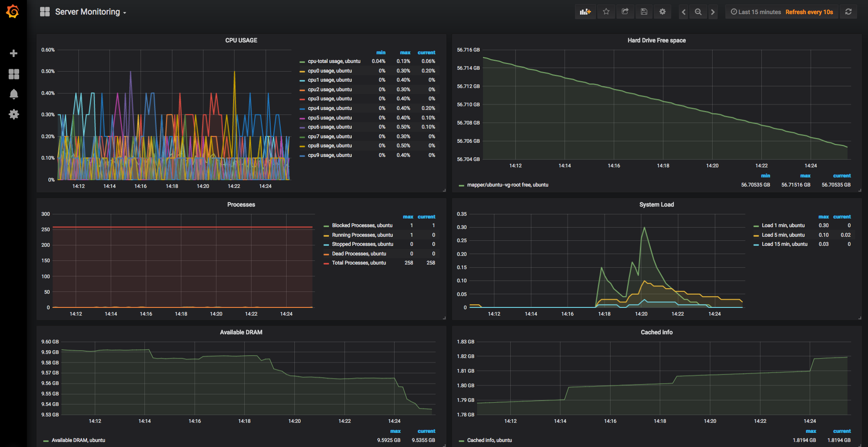
Task: Open System Load panel title menu
Action: click(x=657, y=204)
